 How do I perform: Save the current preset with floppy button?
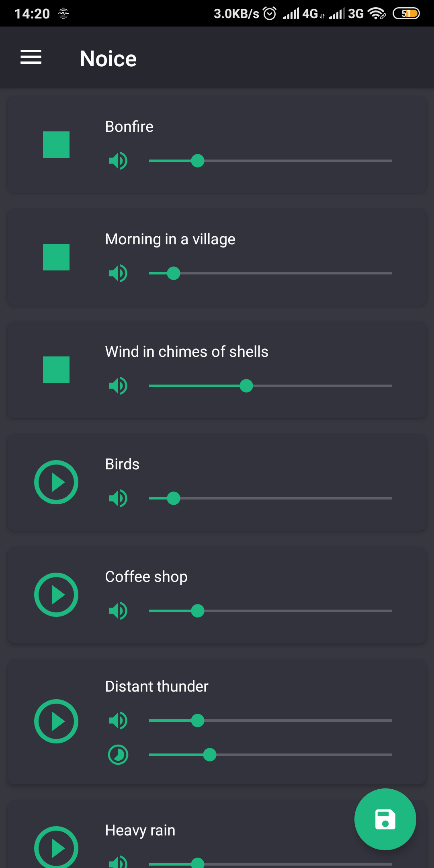click(385, 819)
